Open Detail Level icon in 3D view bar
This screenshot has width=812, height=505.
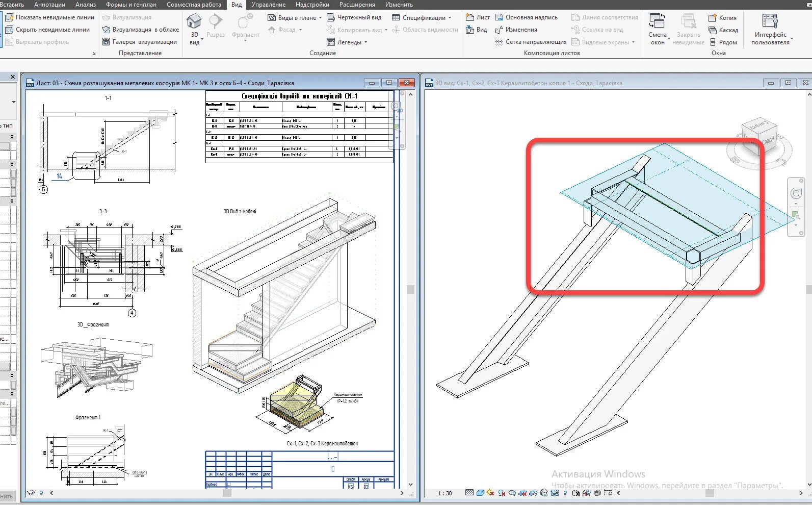point(469,493)
